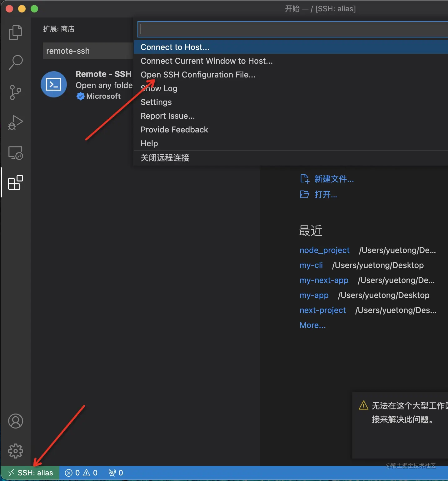The height and width of the screenshot is (481, 448).
Task: Open recent project my-app
Action: click(x=314, y=295)
